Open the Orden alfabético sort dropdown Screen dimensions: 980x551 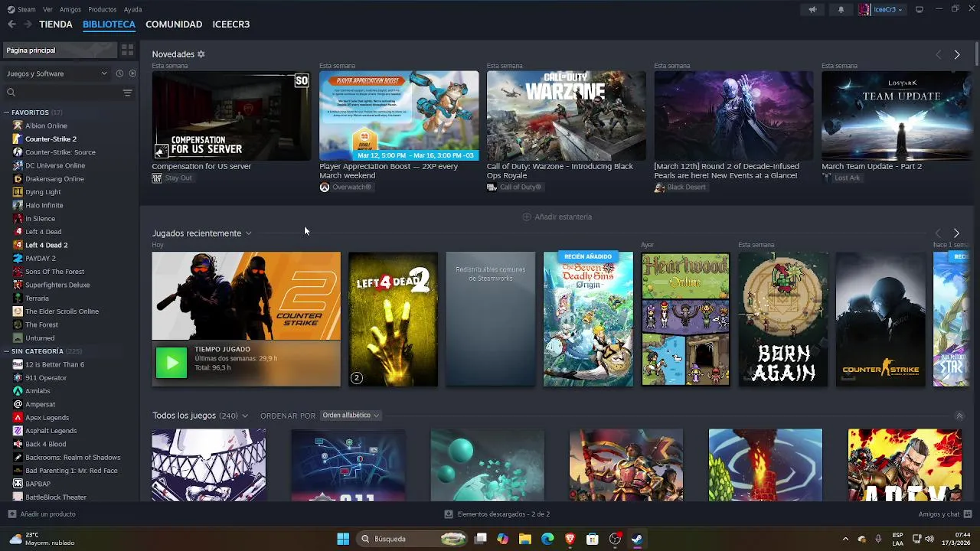click(351, 416)
